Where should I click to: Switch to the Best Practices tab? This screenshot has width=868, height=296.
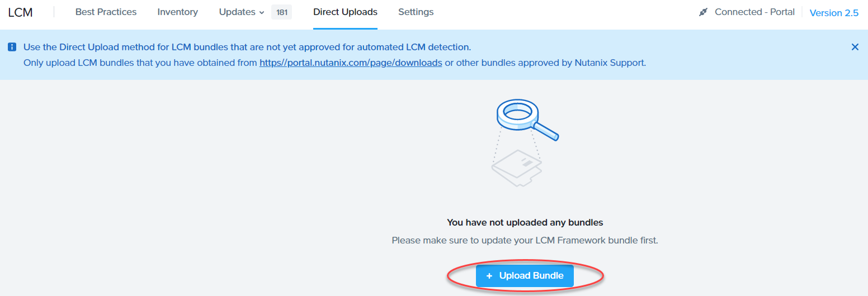(106, 12)
